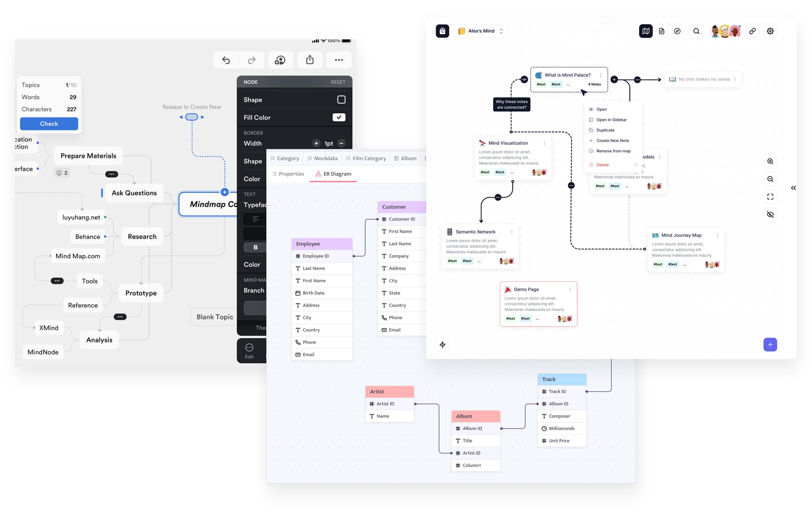The image size is (812, 519).
Task: Open the collaborator share icon in toolbar
Action: [x=280, y=60]
